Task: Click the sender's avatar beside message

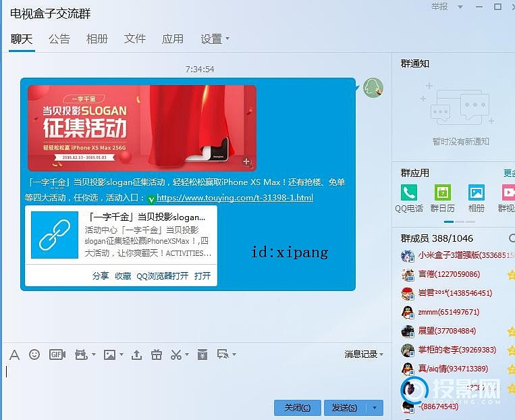Action: pos(373,87)
